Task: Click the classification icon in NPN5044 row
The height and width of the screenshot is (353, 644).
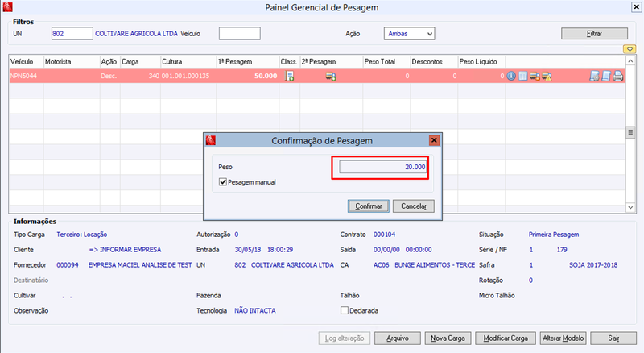Action: (290, 76)
